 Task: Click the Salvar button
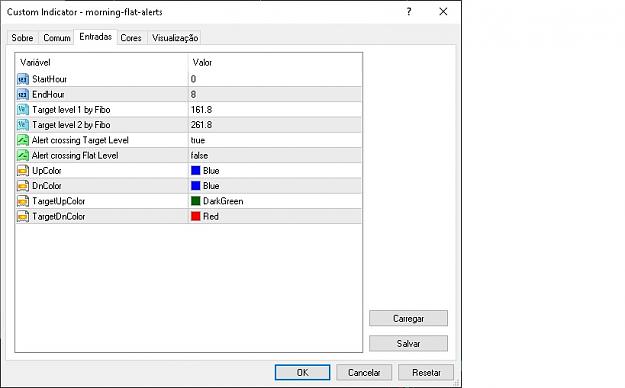(408, 343)
